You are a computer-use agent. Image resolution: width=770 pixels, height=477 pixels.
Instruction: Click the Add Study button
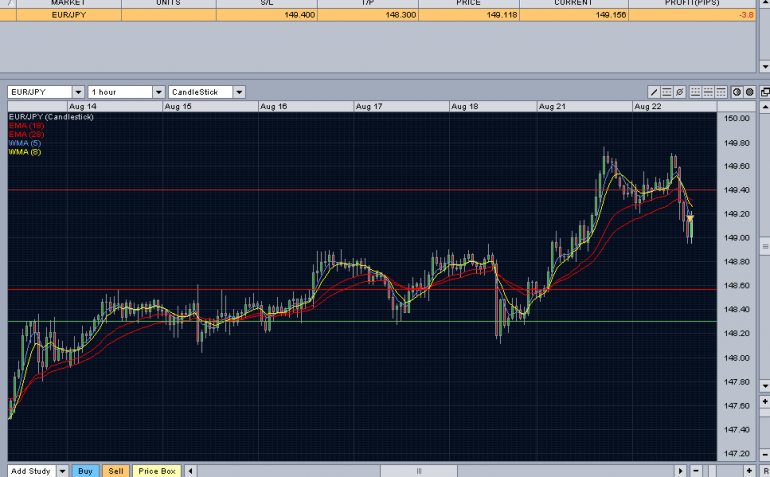(31, 471)
